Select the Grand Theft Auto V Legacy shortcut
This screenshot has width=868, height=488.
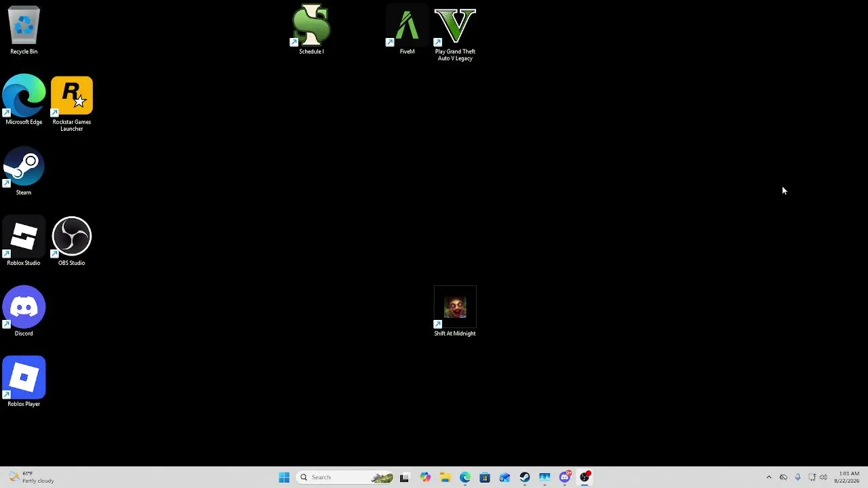pyautogui.click(x=455, y=34)
